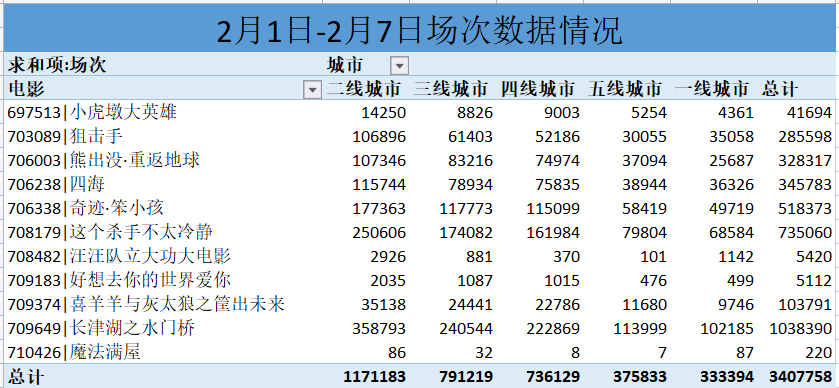Select the row 706338|奇迹·笨小孩
The height and width of the screenshot is (388, 839).
coord(420,208)
